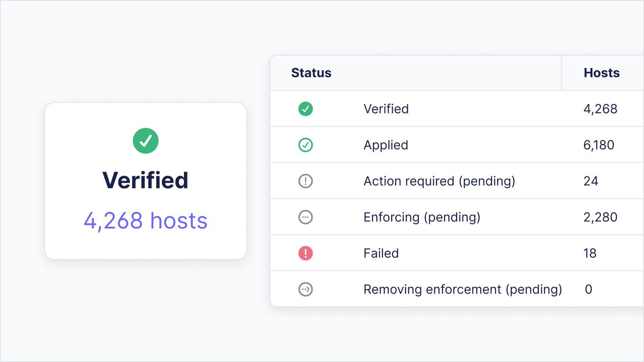Select the Action required (pending) label
Screen dimensions: 644x362
[439, 181]
